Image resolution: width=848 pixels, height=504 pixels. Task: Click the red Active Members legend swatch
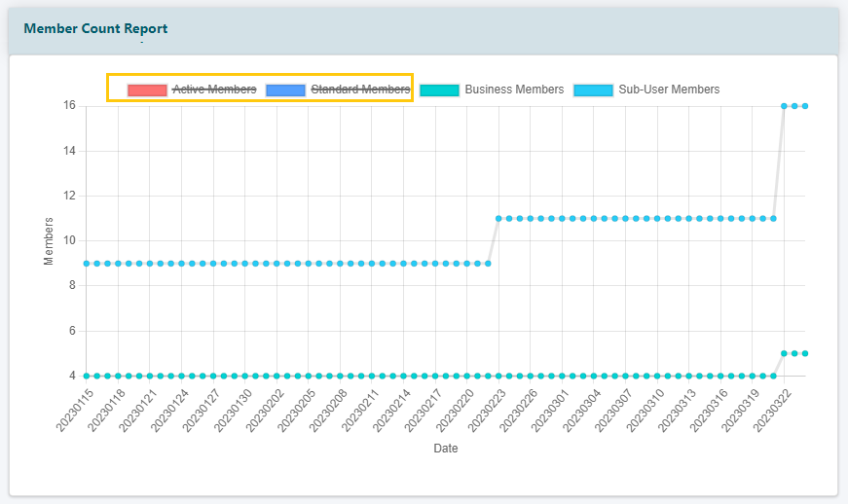147,90
